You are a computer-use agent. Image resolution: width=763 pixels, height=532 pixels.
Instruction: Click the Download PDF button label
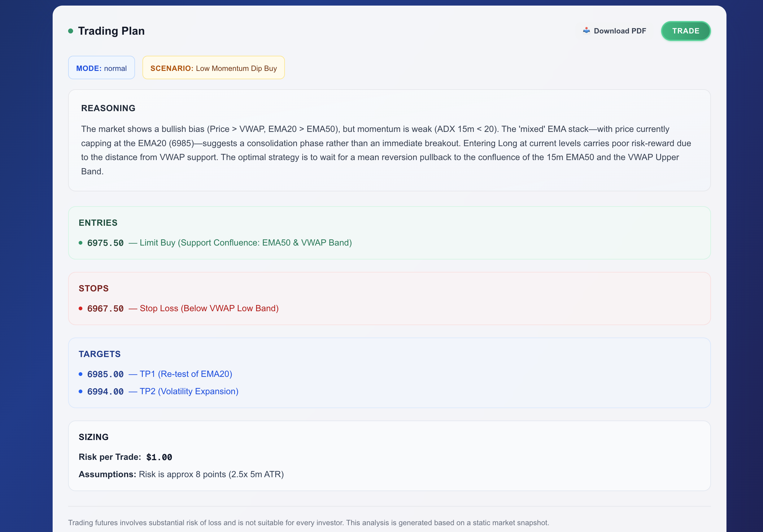[x=620, y=31]
